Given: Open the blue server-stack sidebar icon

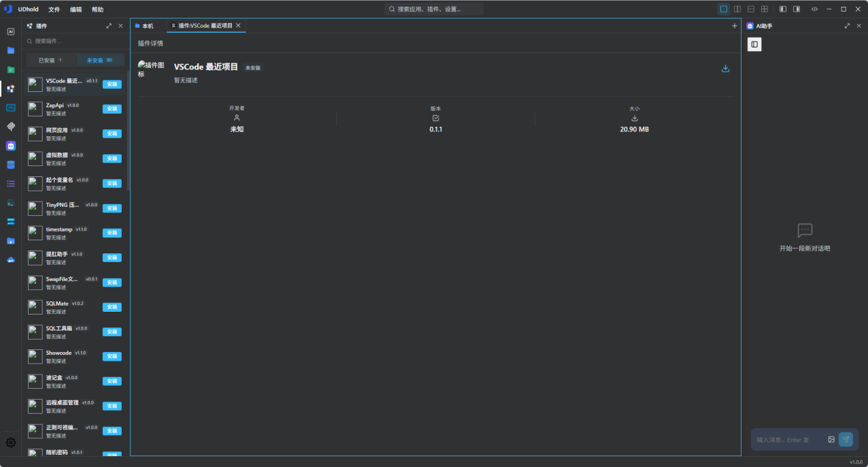Looking at the screenshot, I should tap(11, 222).
